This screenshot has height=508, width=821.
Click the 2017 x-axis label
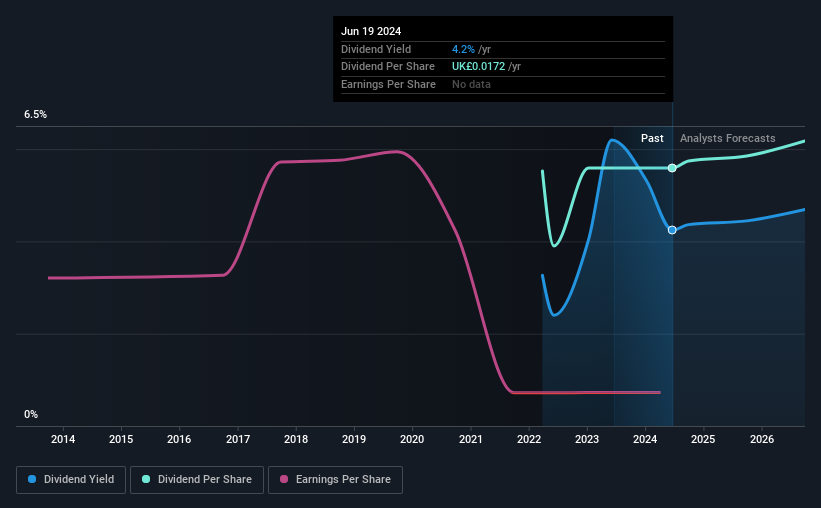(238, 439)
